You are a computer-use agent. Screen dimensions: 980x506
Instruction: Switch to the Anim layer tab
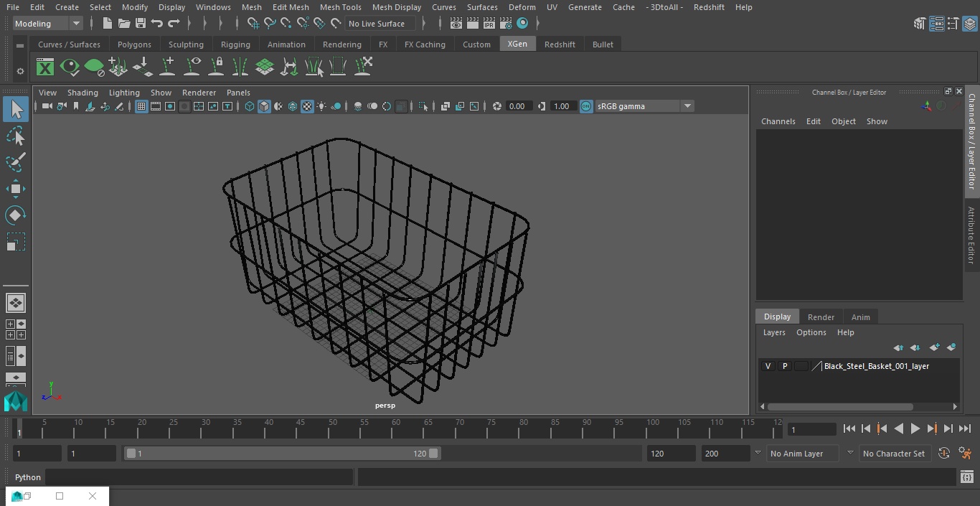pos(860,317)
